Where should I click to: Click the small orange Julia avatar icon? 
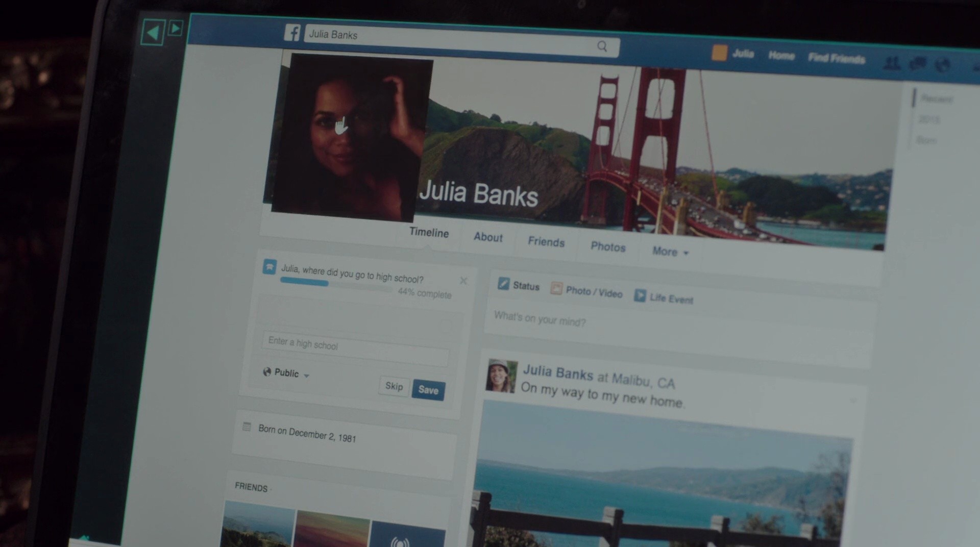click(x=719, y=53)
